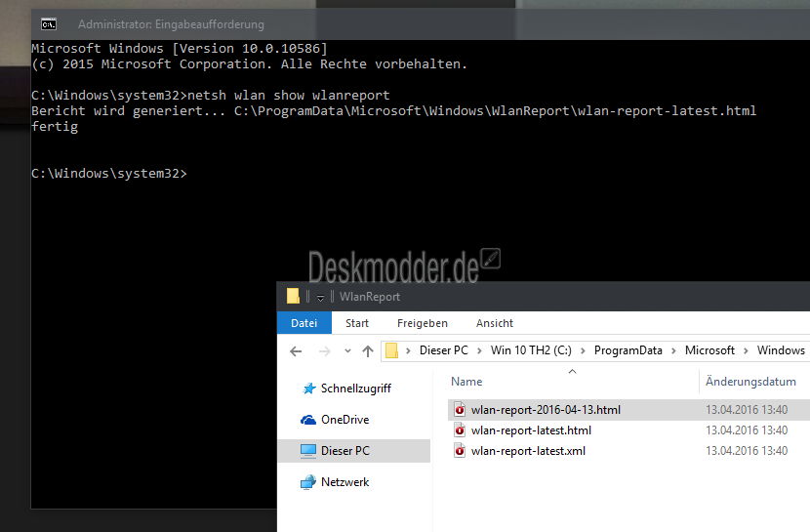
Task: Select Dieser PC in navigation pane
Action: [x=345, y=450]
